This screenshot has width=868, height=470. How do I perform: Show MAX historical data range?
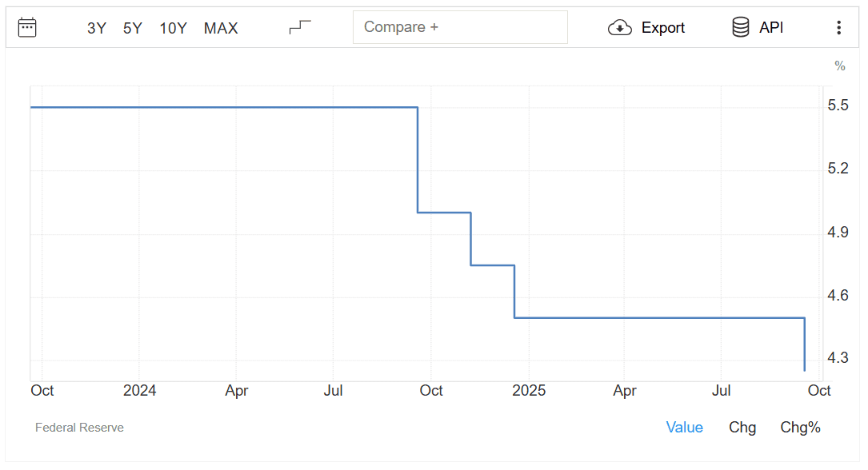point(221,28)
